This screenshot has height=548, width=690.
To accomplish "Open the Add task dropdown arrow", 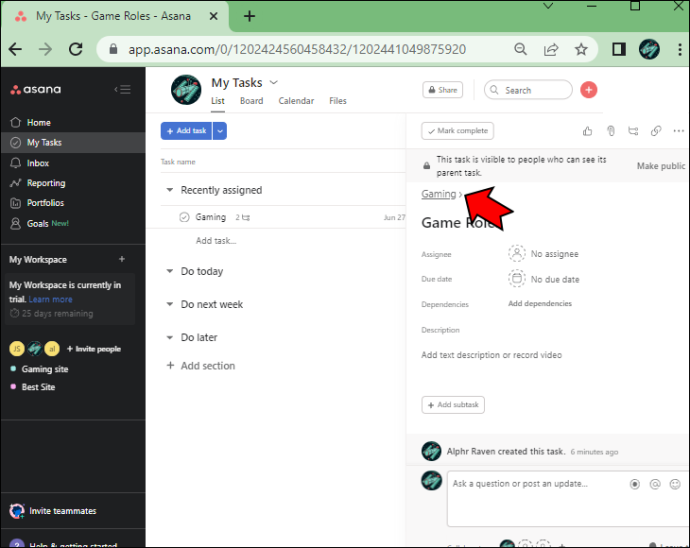I will pyautogui.click(x=220, y=131).
